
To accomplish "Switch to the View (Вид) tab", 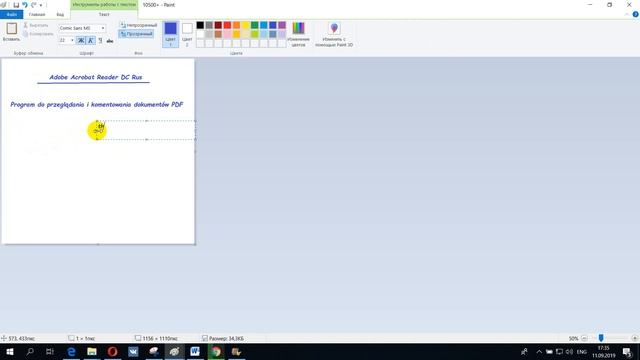I will coord(60,14).
